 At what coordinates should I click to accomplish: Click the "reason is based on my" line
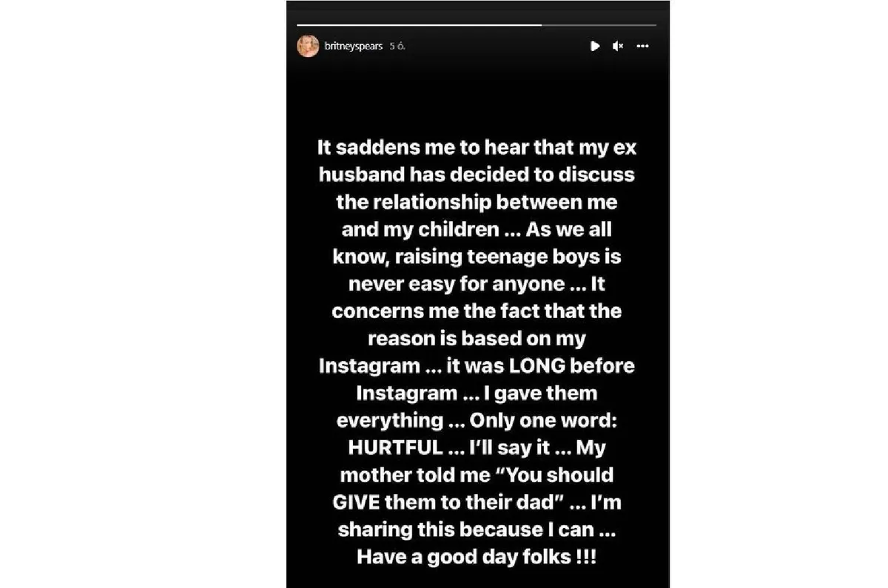[x=477, y=339]
